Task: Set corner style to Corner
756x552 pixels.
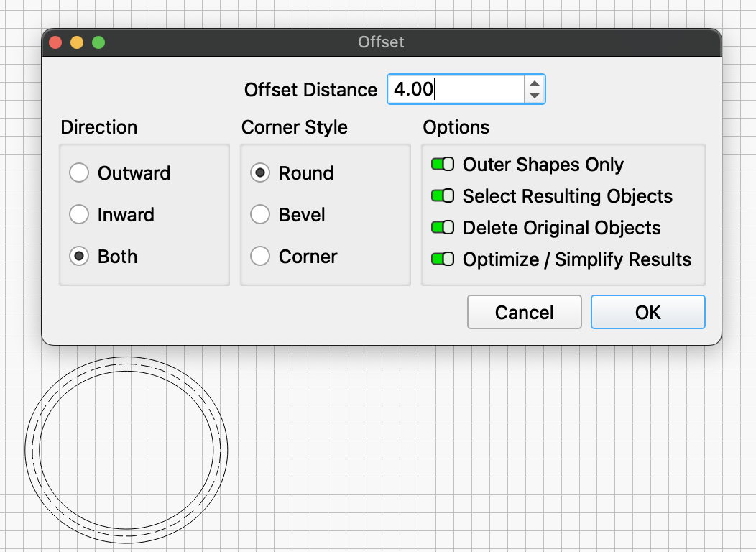Action: click(x=260, y=257)
